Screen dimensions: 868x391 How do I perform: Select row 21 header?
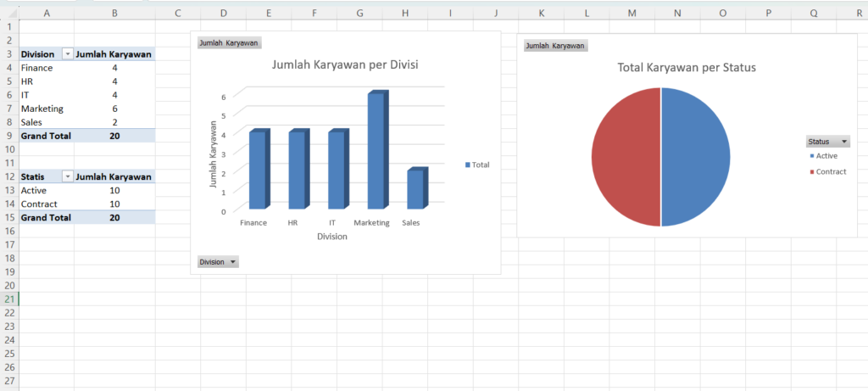point(9,299)
